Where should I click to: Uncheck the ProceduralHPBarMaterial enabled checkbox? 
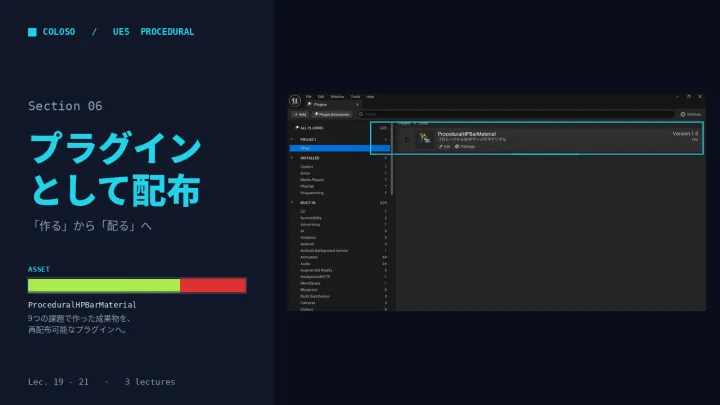click(406, 140)
